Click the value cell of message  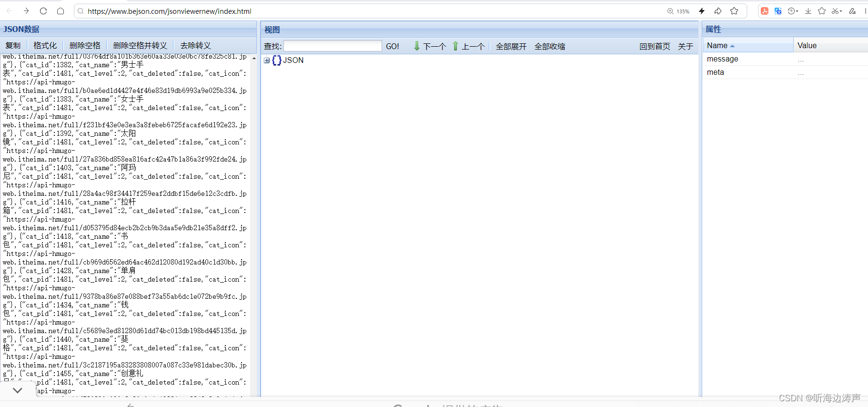831,59
